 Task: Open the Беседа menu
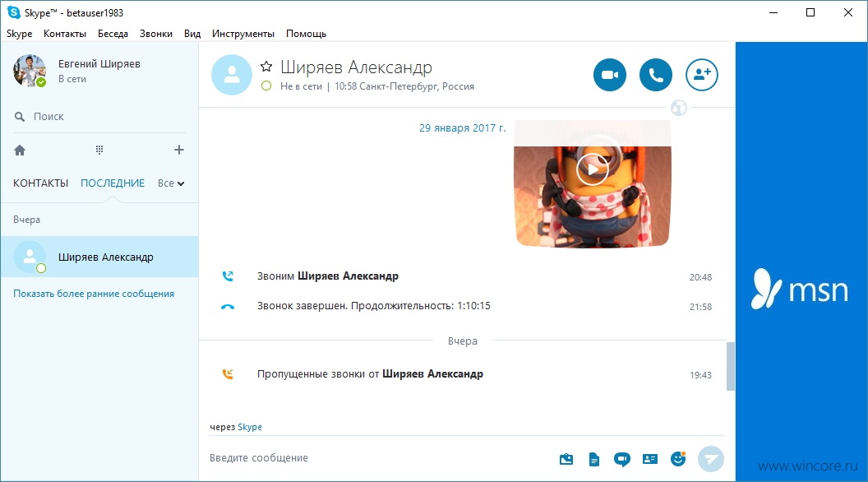(113, 34)
